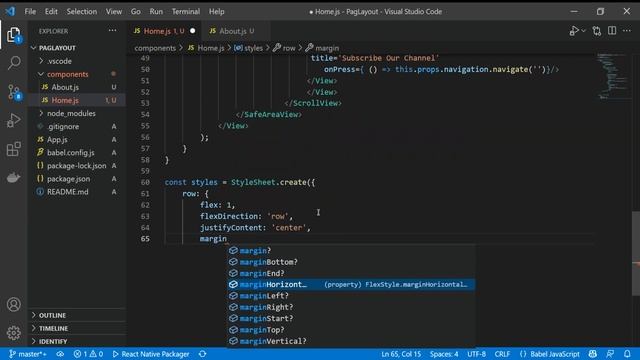This screenshot has height=360, width=640.
Task: Open the Go menu
Action: tap(136, 11)
